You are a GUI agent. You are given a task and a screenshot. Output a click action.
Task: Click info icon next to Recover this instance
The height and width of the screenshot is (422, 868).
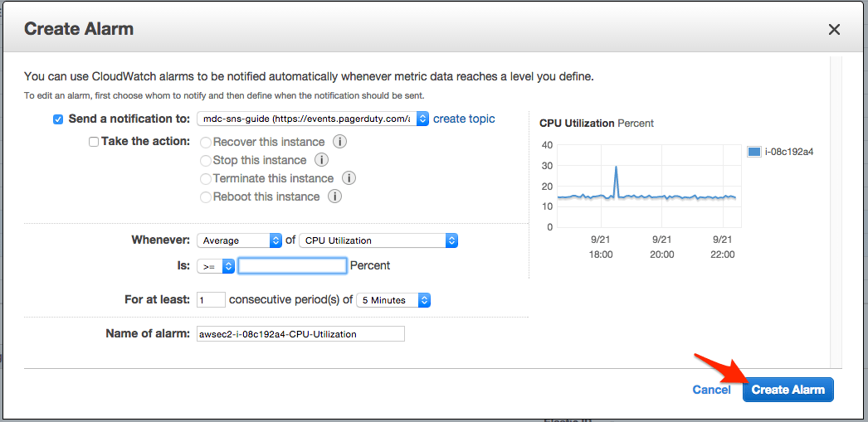pos(339,142)
